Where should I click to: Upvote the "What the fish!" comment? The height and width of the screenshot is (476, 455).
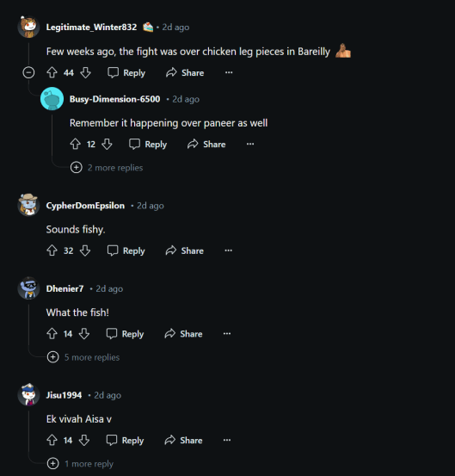pos(52,334)
